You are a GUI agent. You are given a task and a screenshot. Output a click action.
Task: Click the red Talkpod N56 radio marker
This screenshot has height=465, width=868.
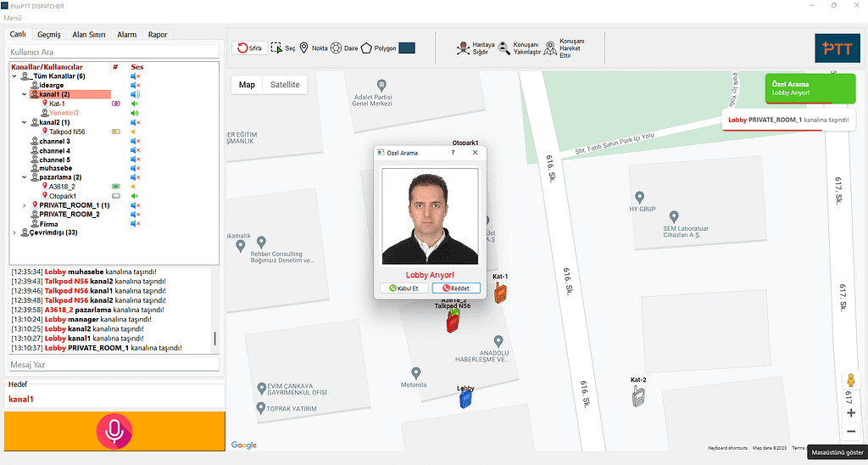[x=452, y=323]
